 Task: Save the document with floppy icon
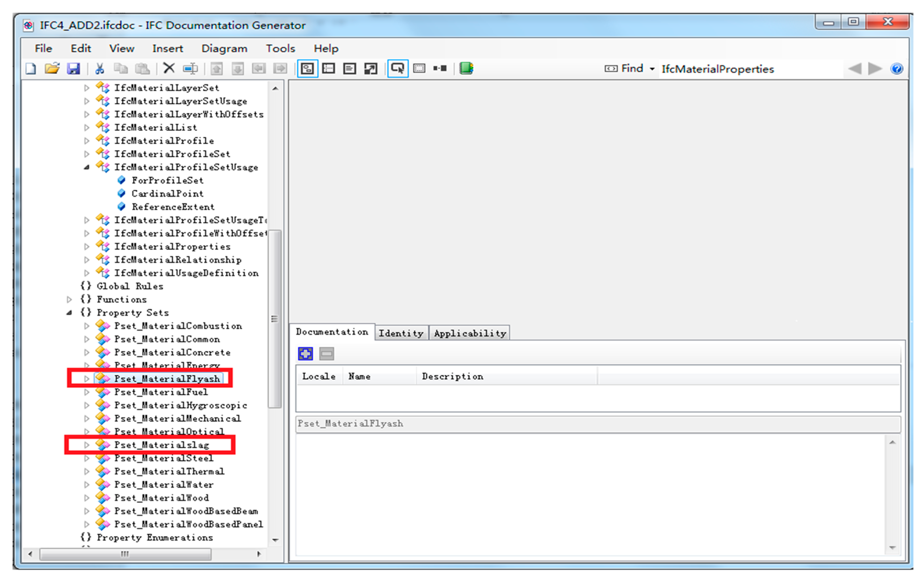[73, 69]
